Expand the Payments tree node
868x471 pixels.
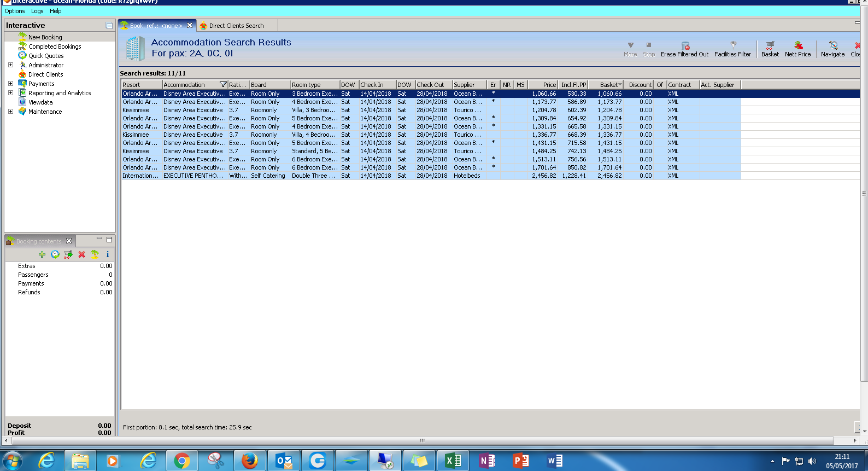point(10,84)
